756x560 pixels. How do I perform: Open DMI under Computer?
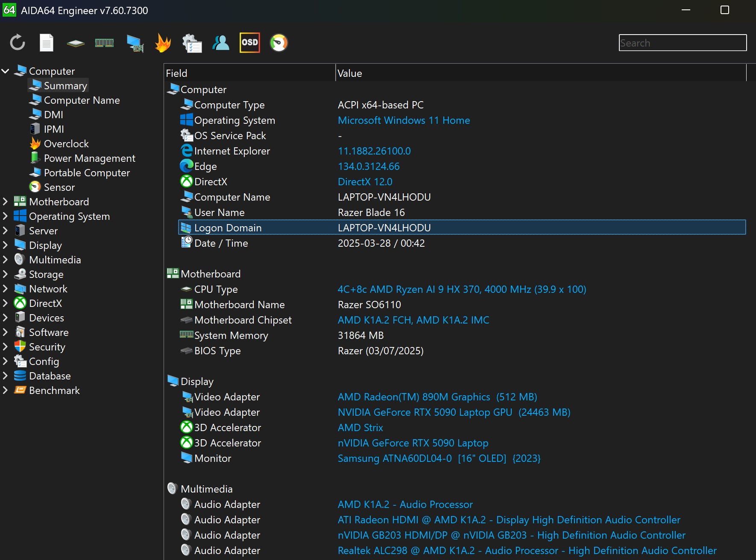(46, 115)
